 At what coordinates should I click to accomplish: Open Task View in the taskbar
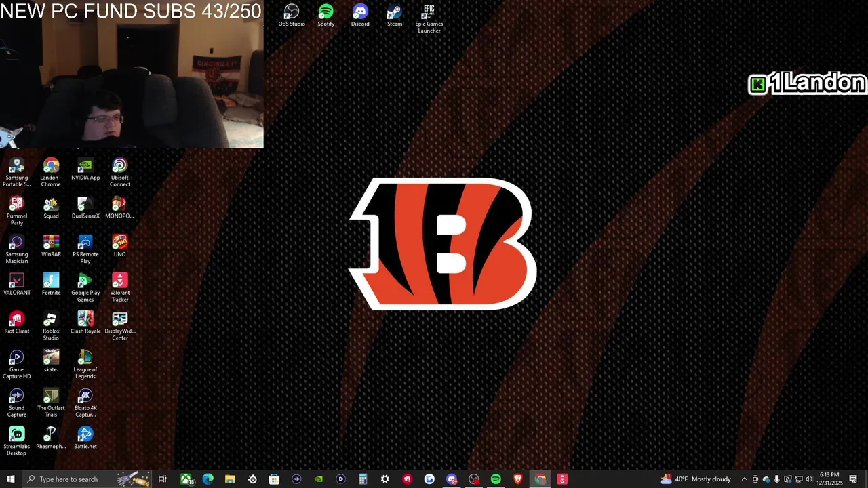coord(163,479)
